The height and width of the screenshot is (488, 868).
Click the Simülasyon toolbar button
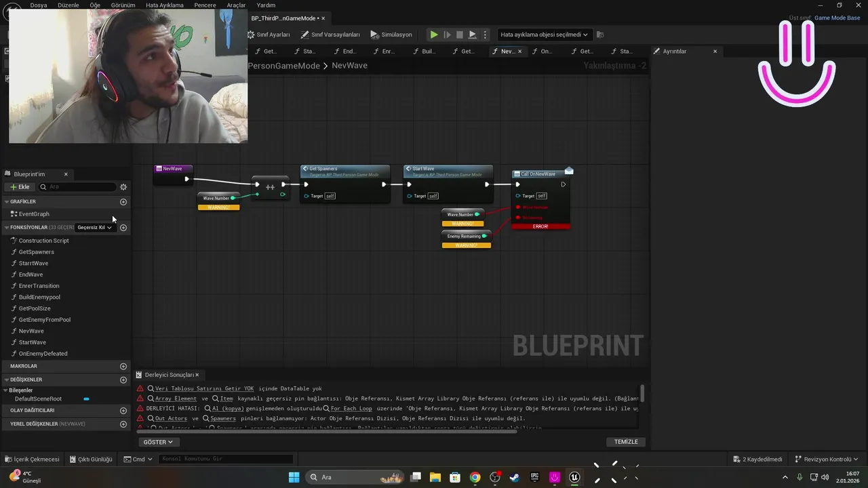(x=391, y=35)
